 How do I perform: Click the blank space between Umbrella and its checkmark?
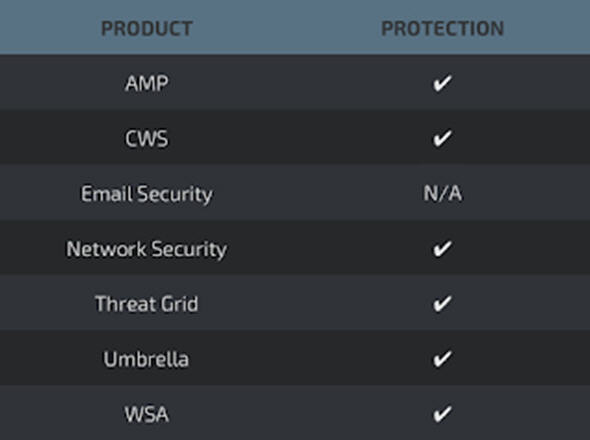coord(310,359)
